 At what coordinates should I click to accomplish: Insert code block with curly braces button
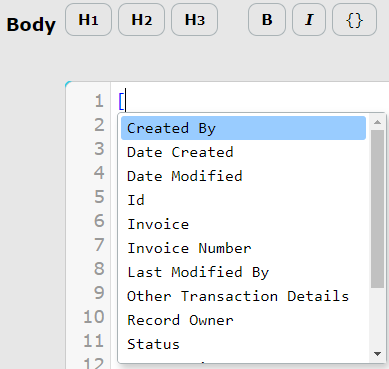point(355,20)
